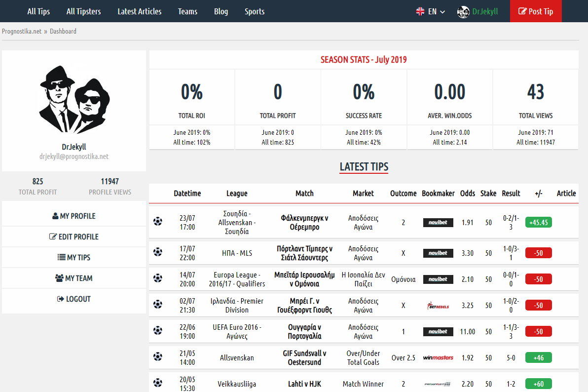Click the DrJekyll avatar icon in header
The width and height of the screenshot is (588, 392).
(463, 11)
